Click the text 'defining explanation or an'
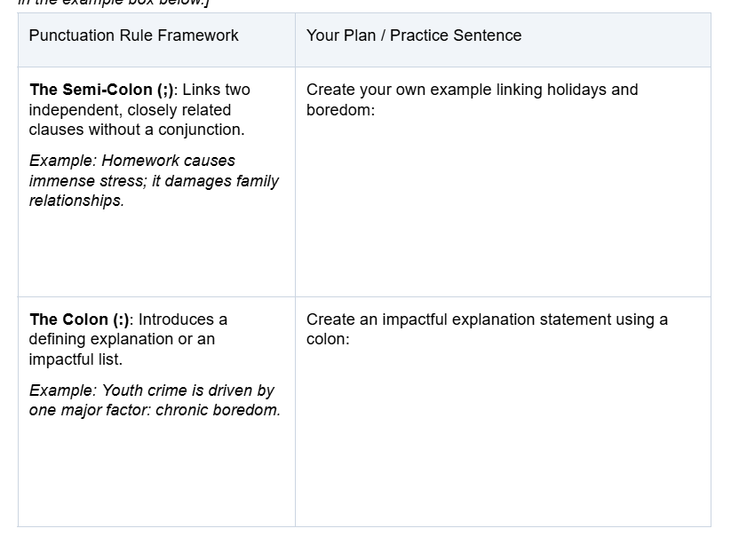Screen dimensions: 739x560 [x=122, y=339]
